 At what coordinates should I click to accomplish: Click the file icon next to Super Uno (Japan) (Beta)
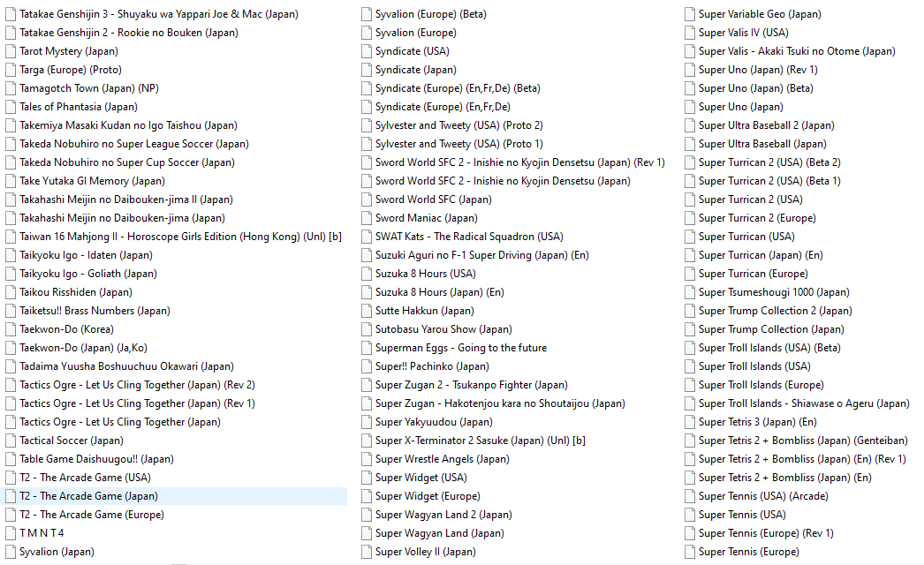point(689,88)
